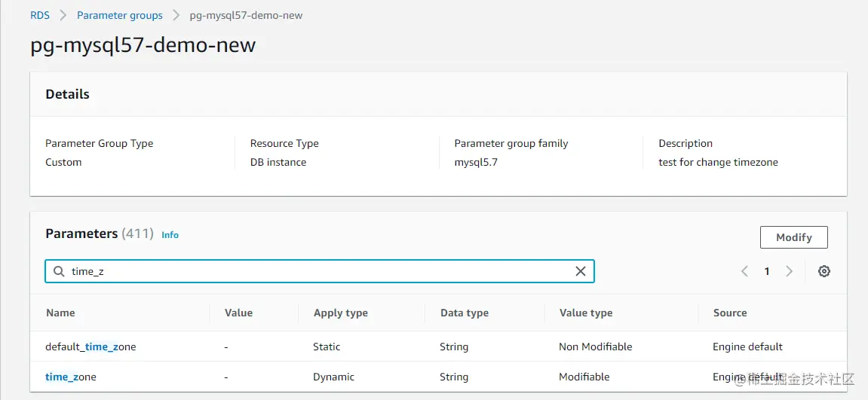Open the time_zone parameter link
Screen dimensions: 868x400
click(x=71, y=377)
